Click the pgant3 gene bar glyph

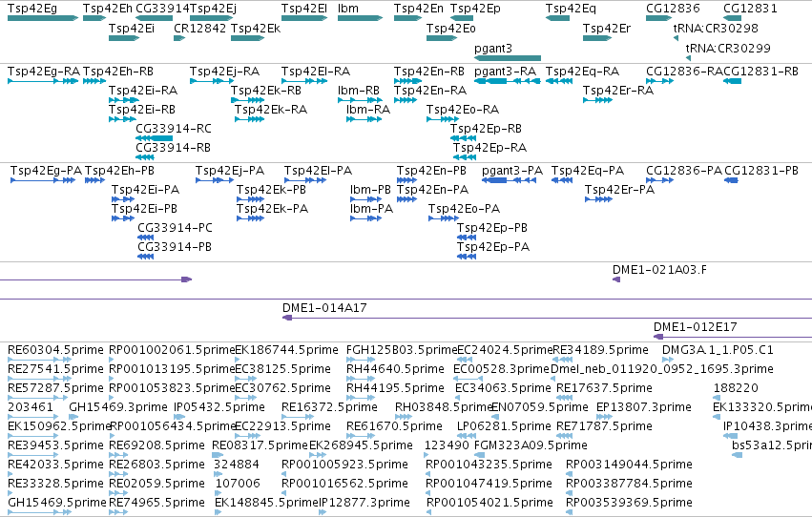click(508, 58)
